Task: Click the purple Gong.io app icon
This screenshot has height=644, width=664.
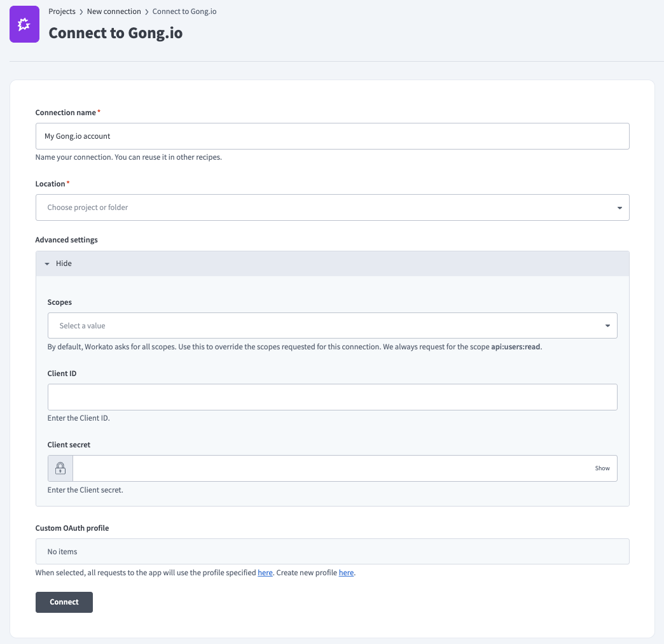Action: click(x=25, y=25)
